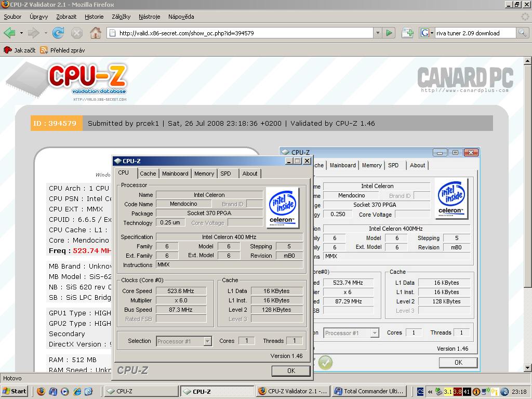Screen dimensions: 532x399
Task: Go to the Home page via house icon
Action: 96,33
